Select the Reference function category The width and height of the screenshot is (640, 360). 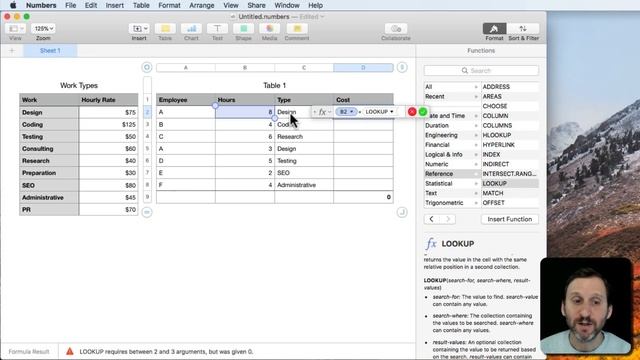click(x=452, y=174)
